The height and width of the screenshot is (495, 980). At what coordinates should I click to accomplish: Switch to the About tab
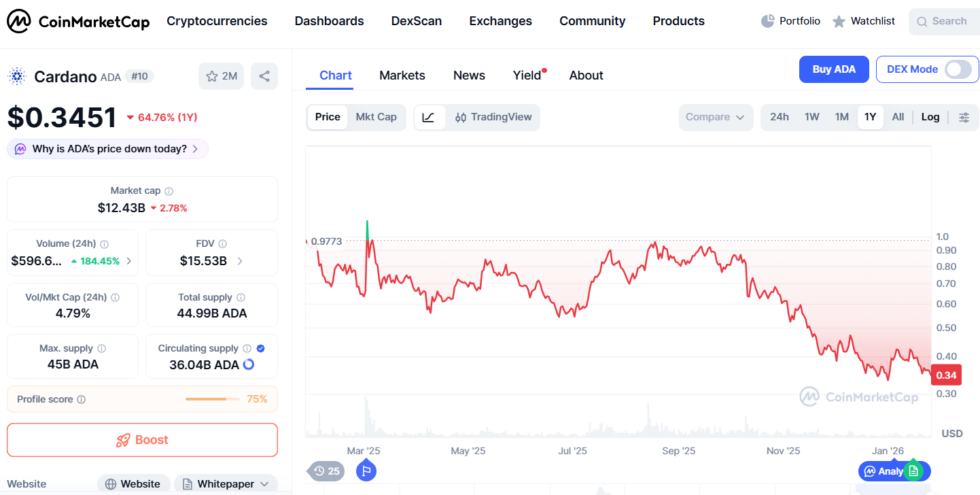pos(587,75)
